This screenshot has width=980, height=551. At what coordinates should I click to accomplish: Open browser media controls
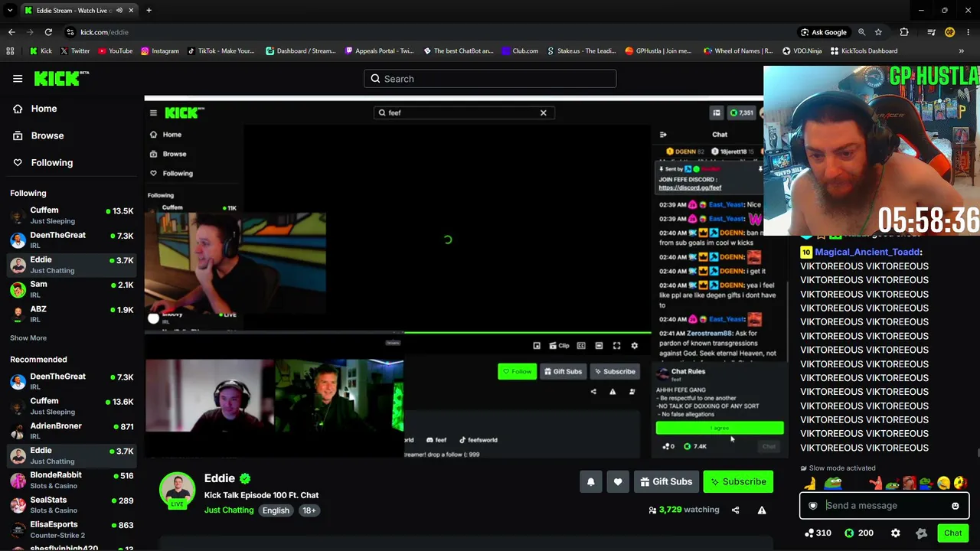[931, 32]
